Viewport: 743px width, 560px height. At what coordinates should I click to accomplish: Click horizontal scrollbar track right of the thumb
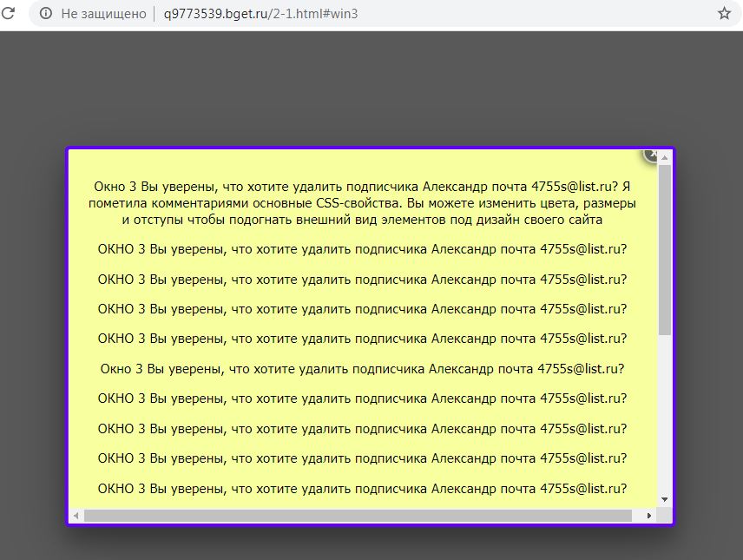click(637, 516)
